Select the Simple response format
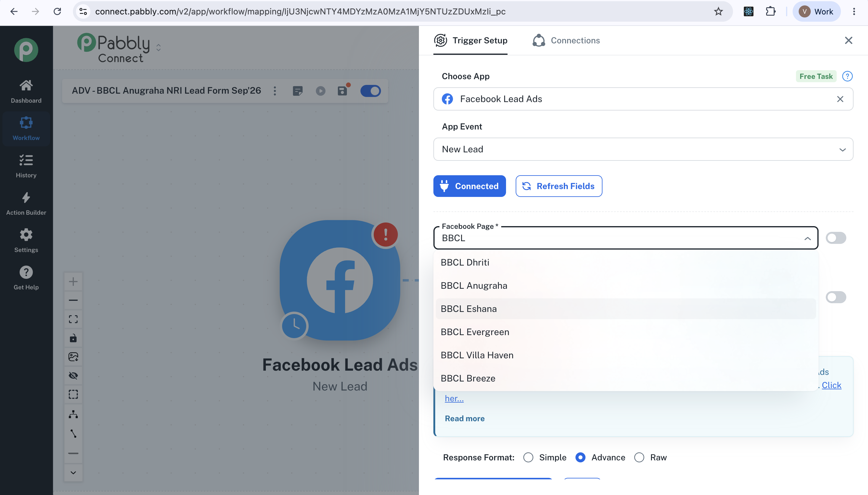Viewport: 868px width, 495px height. click(x=528, y=458)
